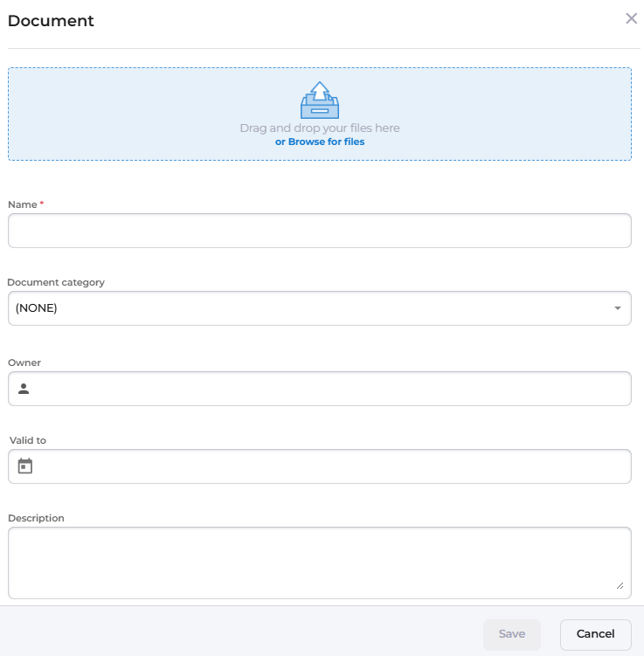Click inside the Owner input field

tap(332, 389)
